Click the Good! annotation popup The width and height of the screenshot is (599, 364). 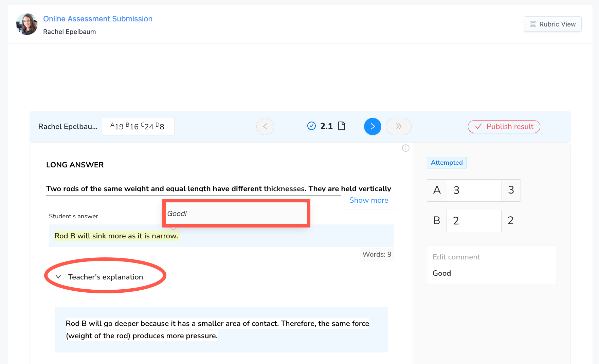tap(236, 213)
